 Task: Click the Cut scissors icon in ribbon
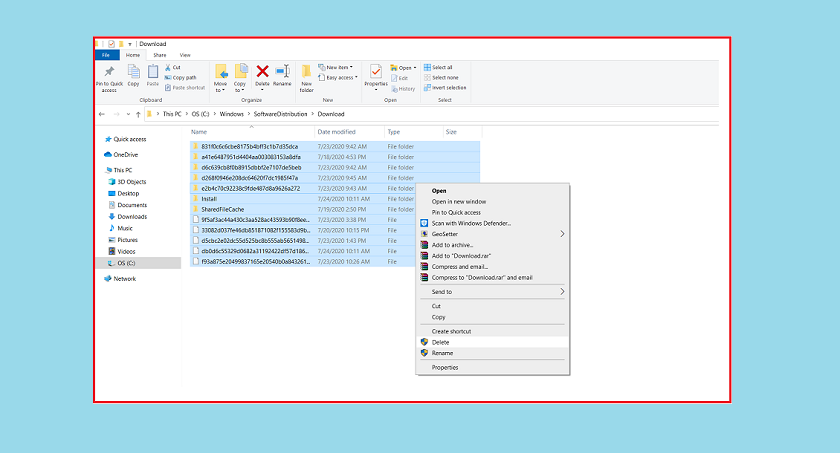[x=168, y=67]
